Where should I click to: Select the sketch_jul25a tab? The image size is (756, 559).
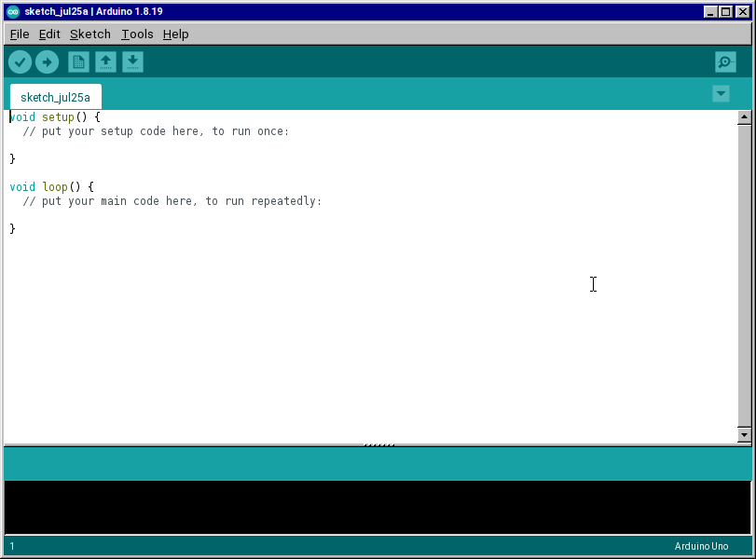tap(55, 97)
